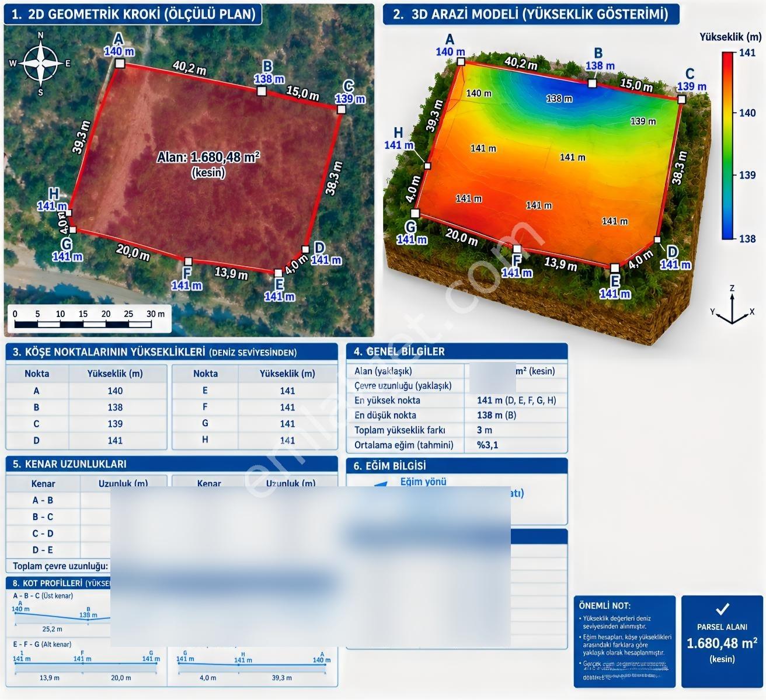
Task: Click 'Alan: 1.680,48 m²' label inside the 2D plan
Action: (208, 157)
